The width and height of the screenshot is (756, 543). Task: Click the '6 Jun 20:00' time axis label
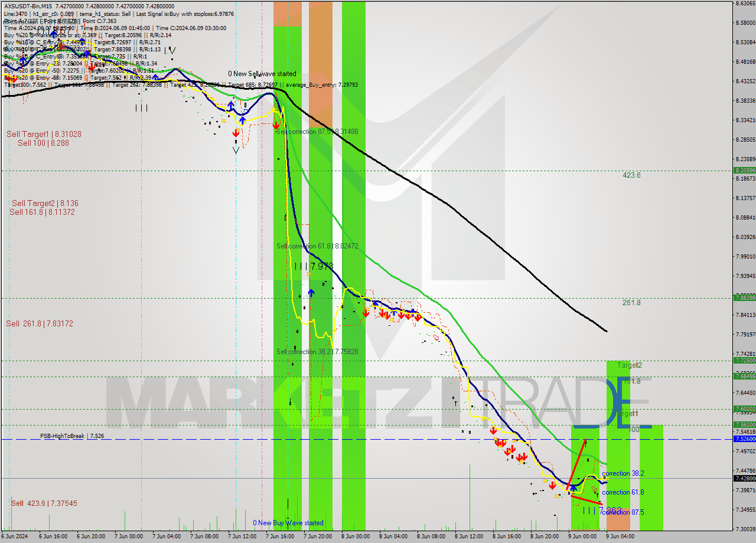pyautogui.click(x=92, y=537)
